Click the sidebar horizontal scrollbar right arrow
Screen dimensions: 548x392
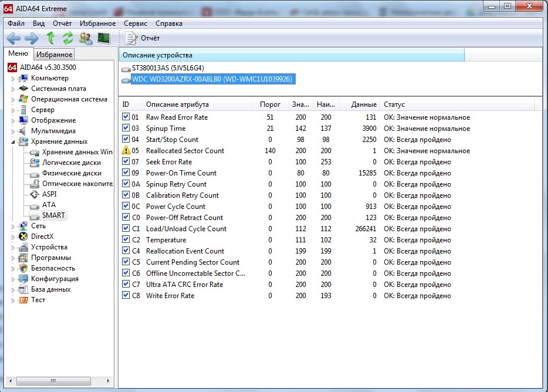tap(109, 381)
